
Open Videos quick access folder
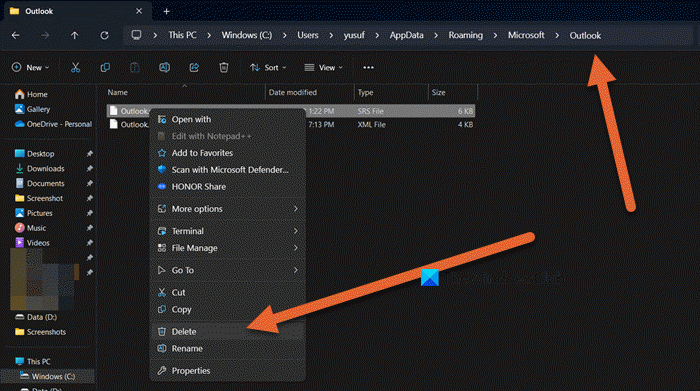(x=32, y=243)
